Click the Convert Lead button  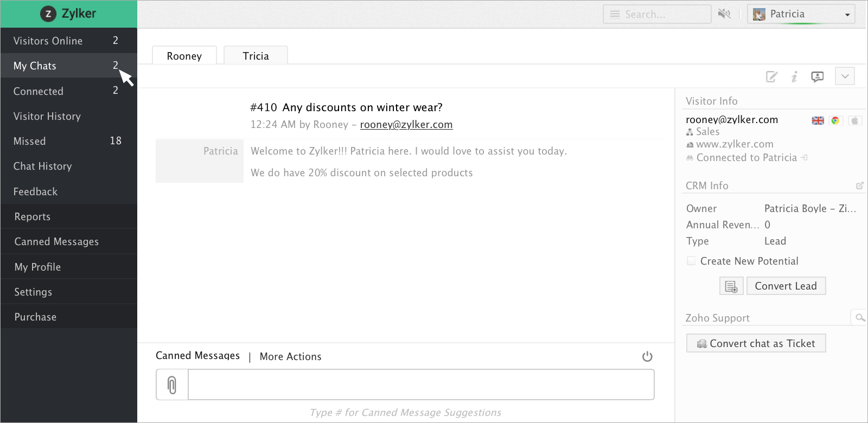click(786, 286)
